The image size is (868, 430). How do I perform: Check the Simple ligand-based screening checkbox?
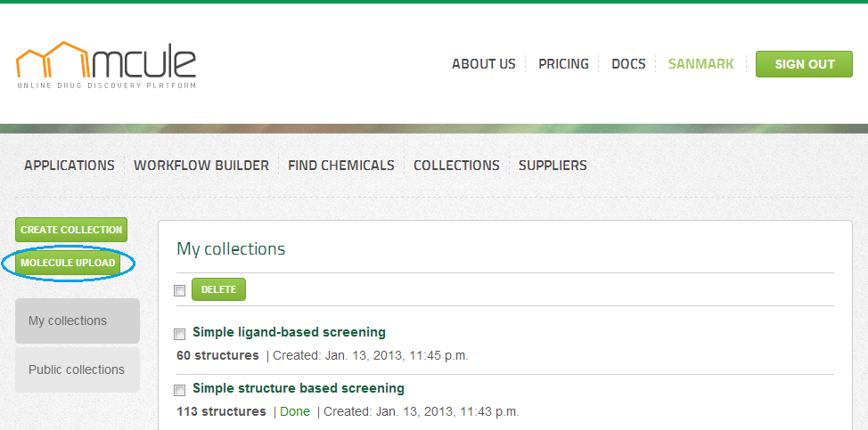pyautogui.click(x=180, y=334)
